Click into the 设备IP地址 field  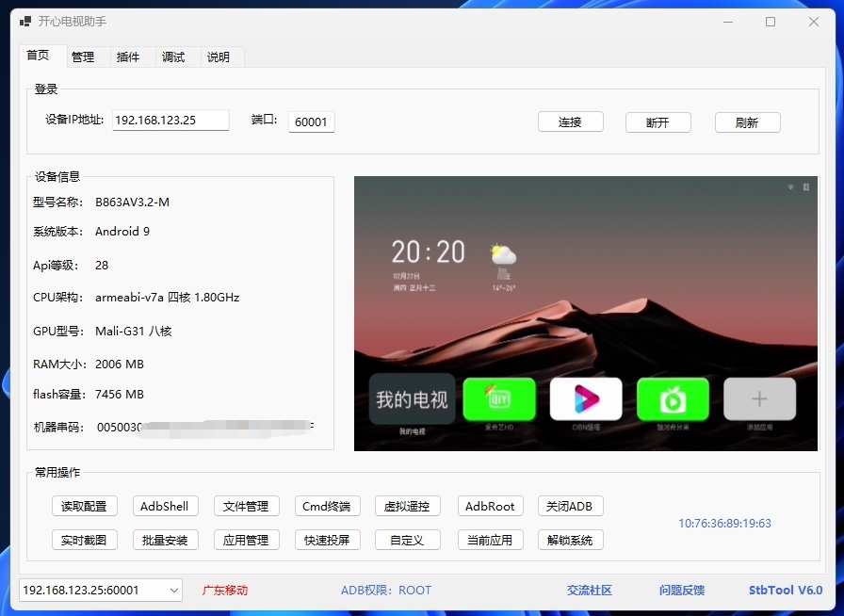170,121
